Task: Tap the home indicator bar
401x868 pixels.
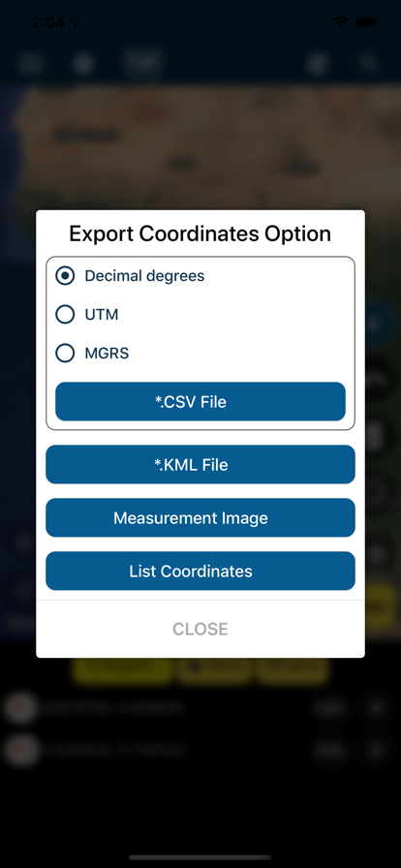Action: [x=200, y=857]
